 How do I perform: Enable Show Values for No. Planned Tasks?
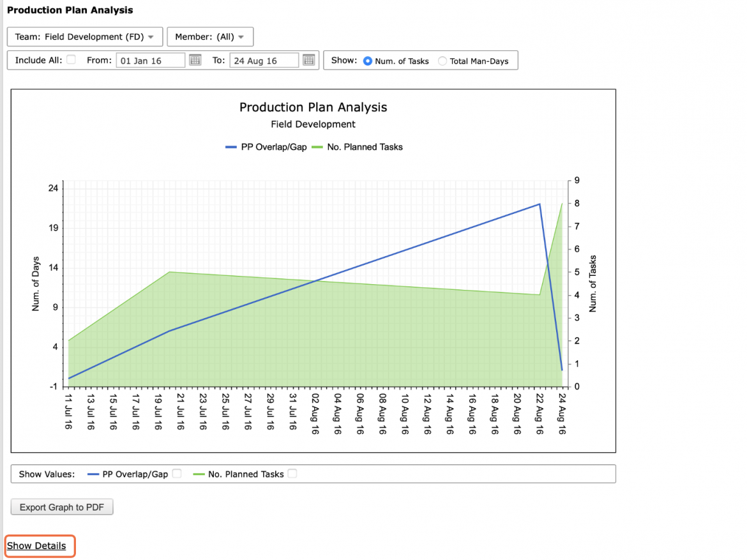pyautogui.click(x=292, y=474)
